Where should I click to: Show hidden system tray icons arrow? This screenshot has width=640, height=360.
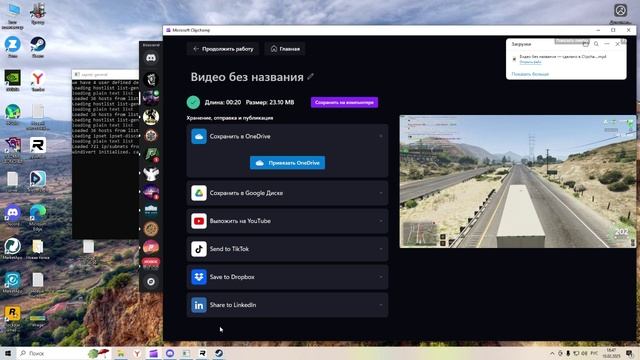(x=552, y=353)
